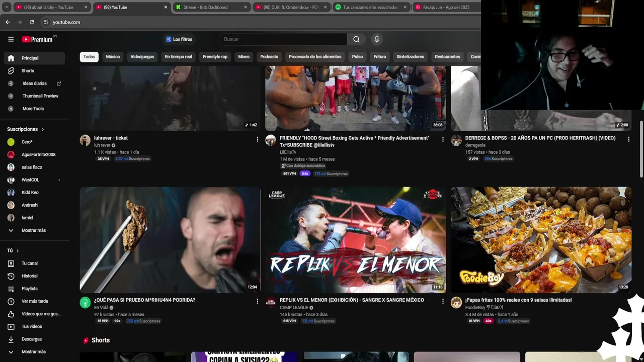644x362 pixels.
Task: Open options menu for luhrever - ticket
Action: [x=258, y=139]
